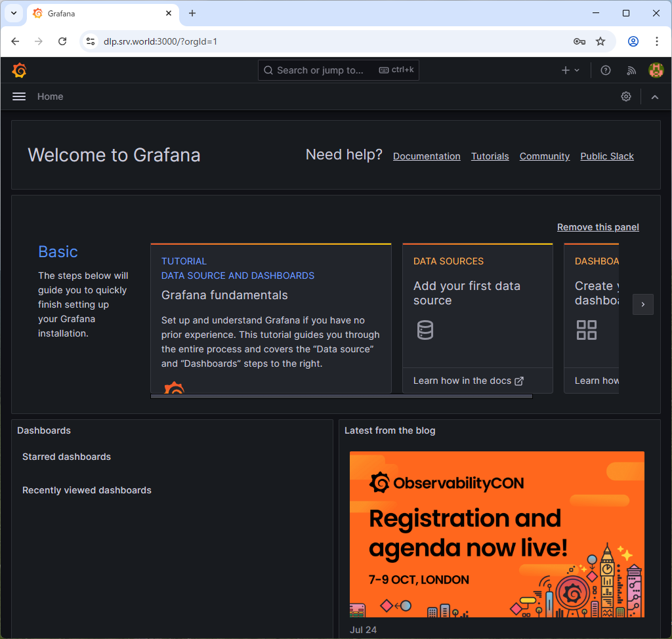672x639 pixels.
Task: Click the Dashboards panel title
Action: (44, 430)
